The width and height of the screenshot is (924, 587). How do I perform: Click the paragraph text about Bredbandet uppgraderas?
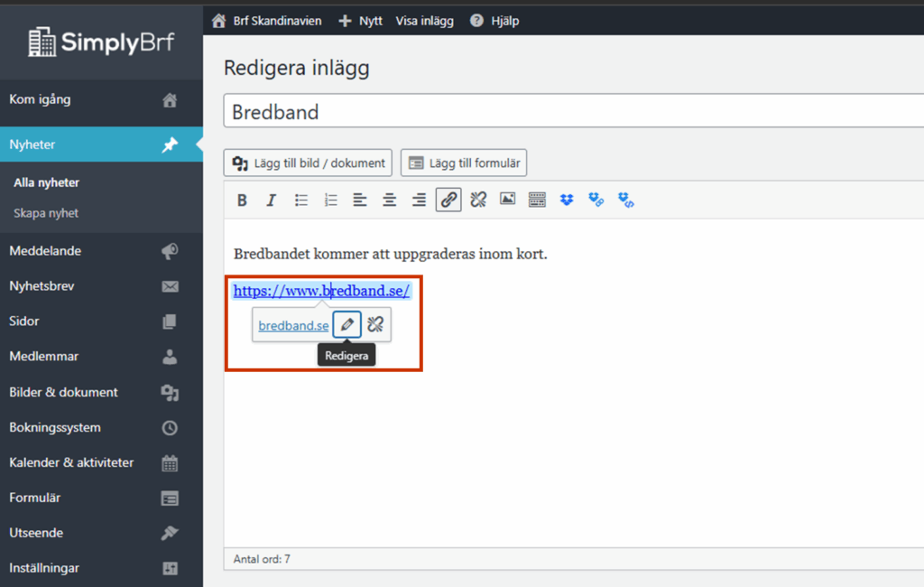(390, 255)
